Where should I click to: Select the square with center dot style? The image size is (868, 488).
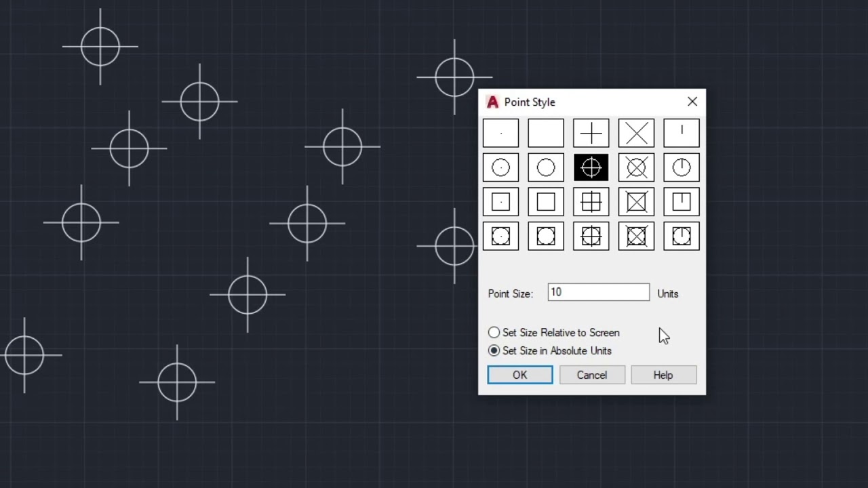(500, 202)
